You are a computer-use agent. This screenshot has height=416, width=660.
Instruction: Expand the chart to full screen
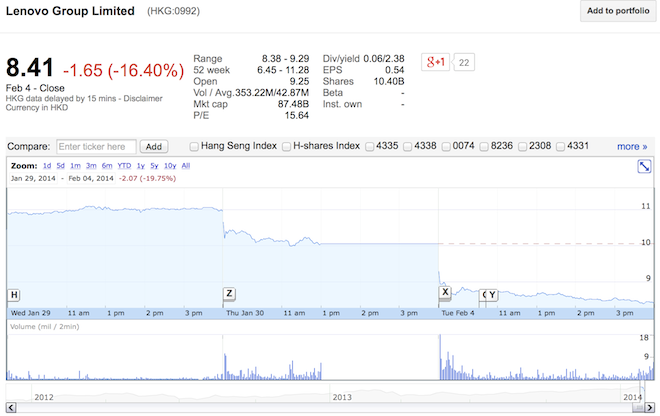click(644, 166)
